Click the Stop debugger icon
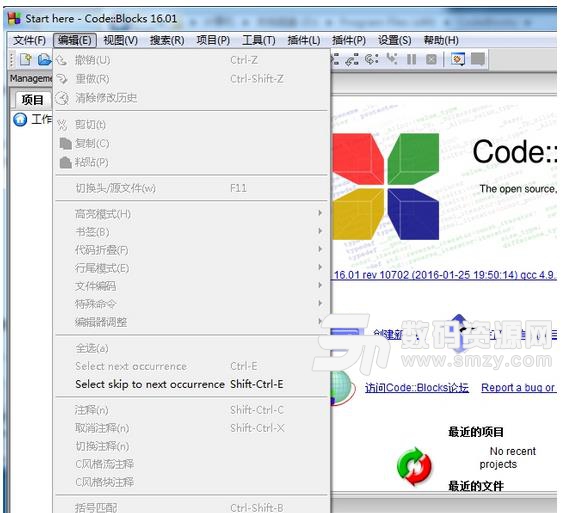The image size is (563, 513). (x=431, y=59)
